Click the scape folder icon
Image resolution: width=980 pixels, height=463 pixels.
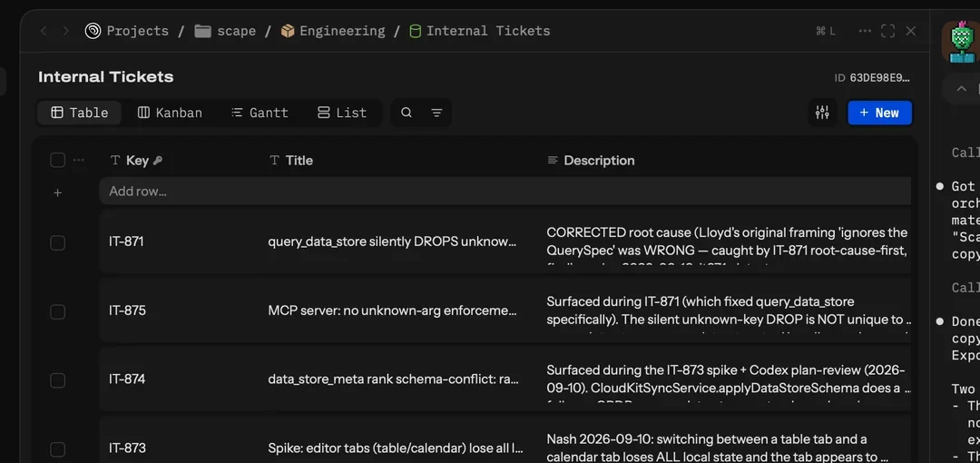pos(202,31)
